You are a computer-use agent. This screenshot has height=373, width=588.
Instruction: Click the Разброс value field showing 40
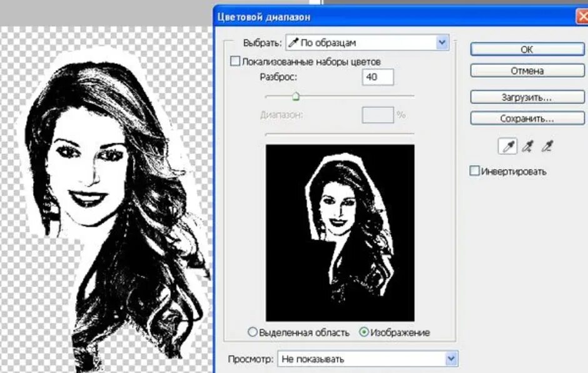[x=378, y=77]
